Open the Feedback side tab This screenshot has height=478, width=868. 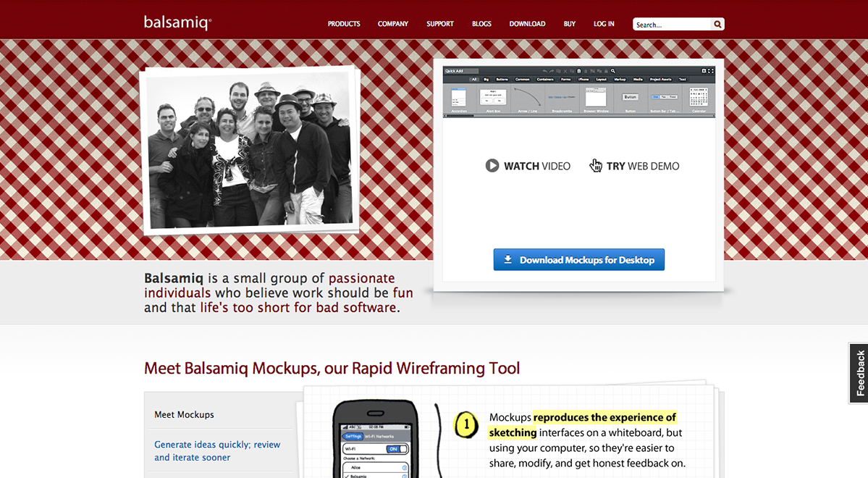click(859, 373)
